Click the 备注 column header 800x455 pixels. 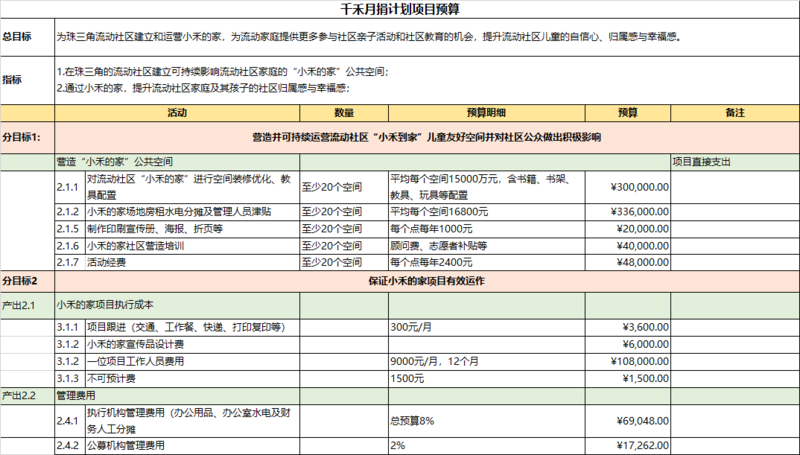coord(735,113)
